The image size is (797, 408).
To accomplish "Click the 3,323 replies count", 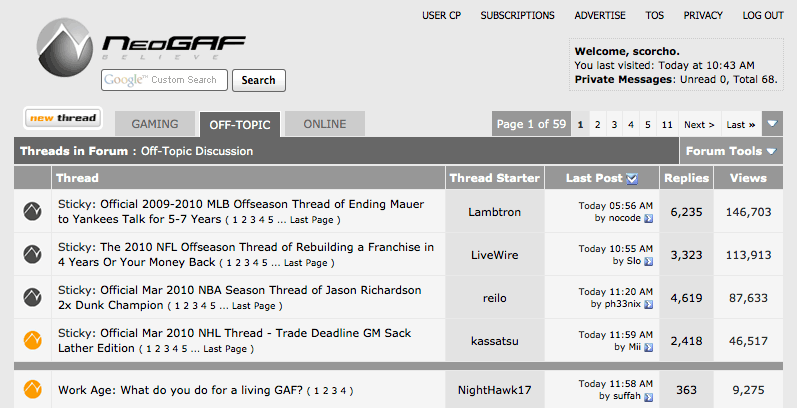I will pyautogui.click(x=686, y=255).
